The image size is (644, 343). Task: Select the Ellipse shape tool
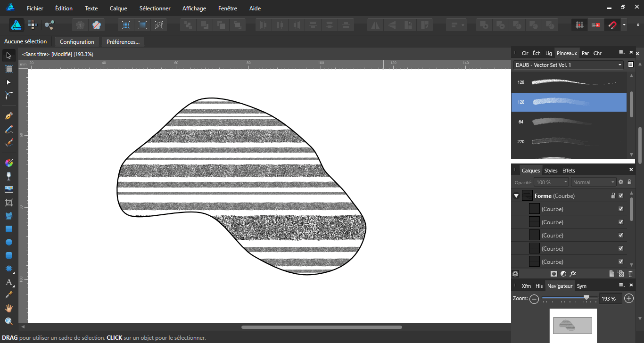pos(8,242)
